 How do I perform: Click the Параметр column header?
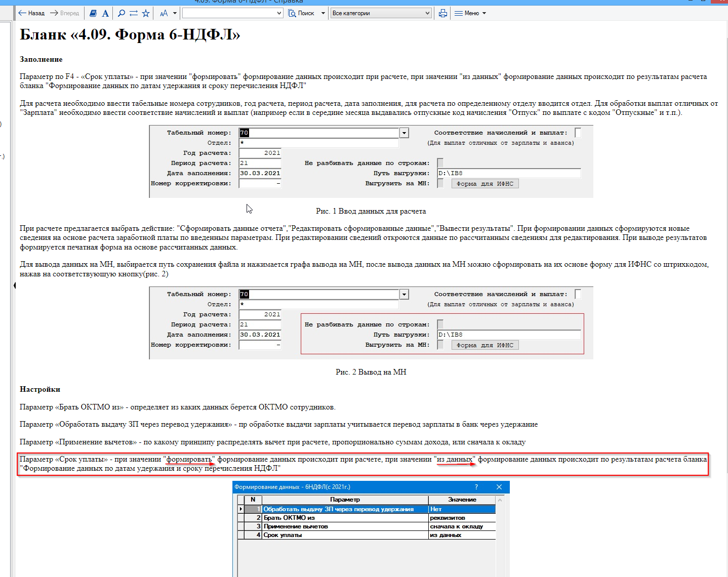pyautogui.click(x=345, y=500)
